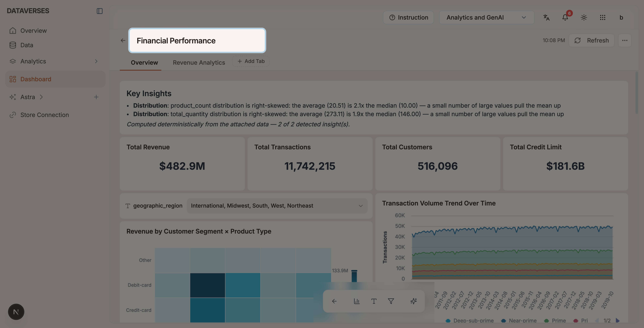Add text widget via T icon
Viewport: 644px width, 328px height.
[x=374, y=301]
